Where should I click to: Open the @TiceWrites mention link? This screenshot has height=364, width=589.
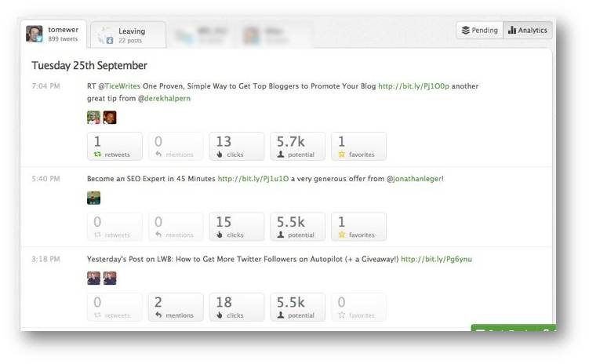(119, 86)
